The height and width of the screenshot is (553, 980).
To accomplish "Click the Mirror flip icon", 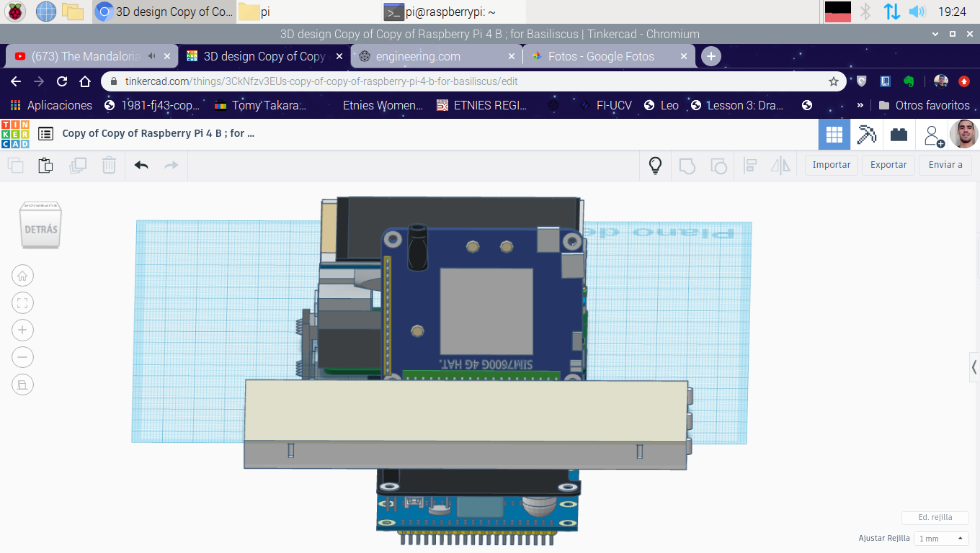I will (x=780, y=166).
